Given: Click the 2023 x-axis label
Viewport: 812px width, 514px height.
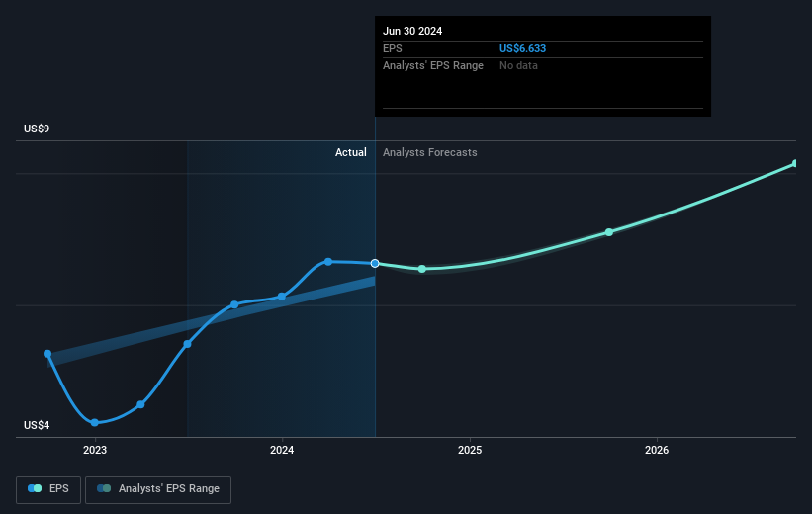Looking at the screenshot, I should click(x=95, y=451).
